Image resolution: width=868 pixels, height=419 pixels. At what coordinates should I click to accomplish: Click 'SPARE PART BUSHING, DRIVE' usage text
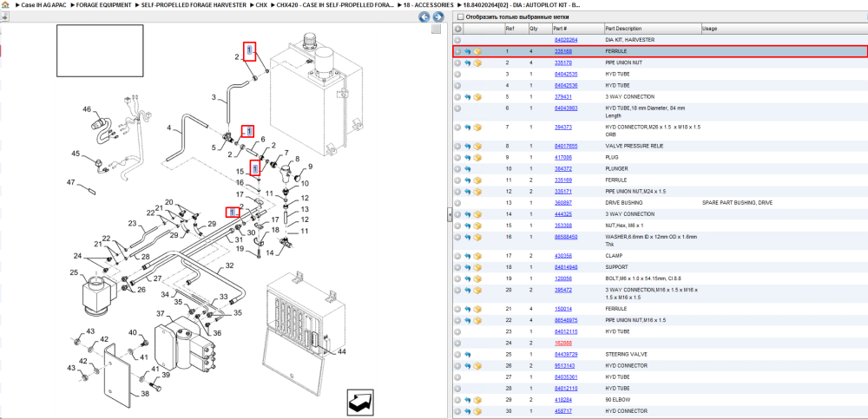click(737, 203)
